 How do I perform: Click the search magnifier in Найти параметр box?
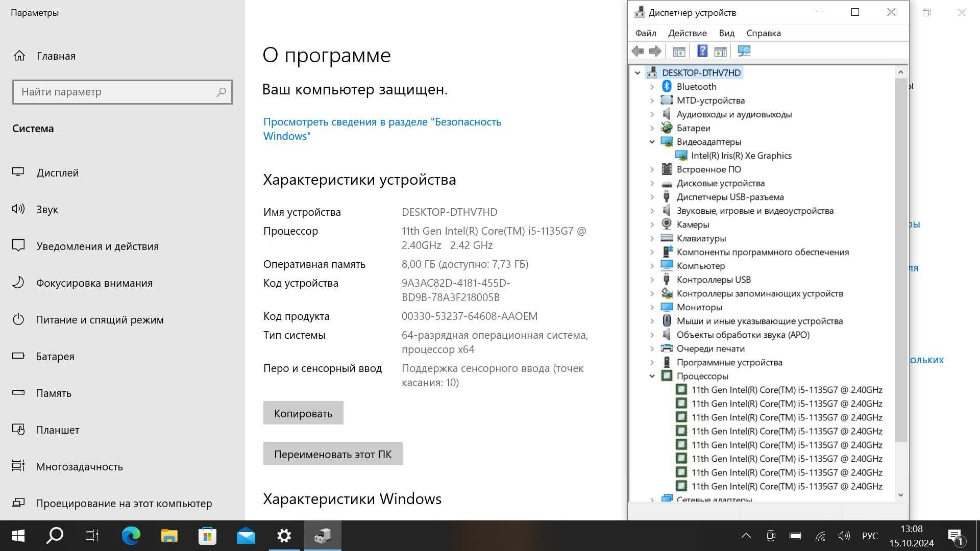pyautogui.click(x=221, y=92)
